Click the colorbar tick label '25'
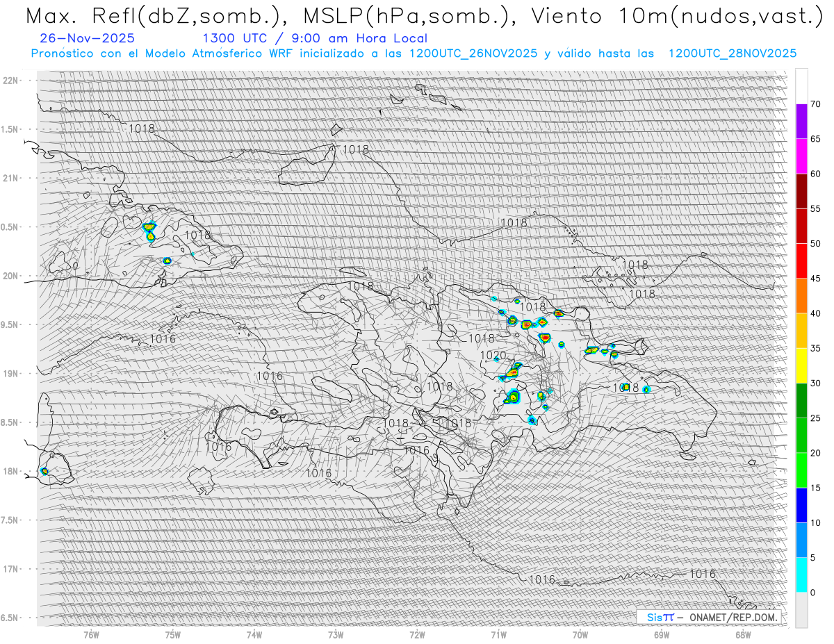 pyautogui.click(x=816, y=418)
